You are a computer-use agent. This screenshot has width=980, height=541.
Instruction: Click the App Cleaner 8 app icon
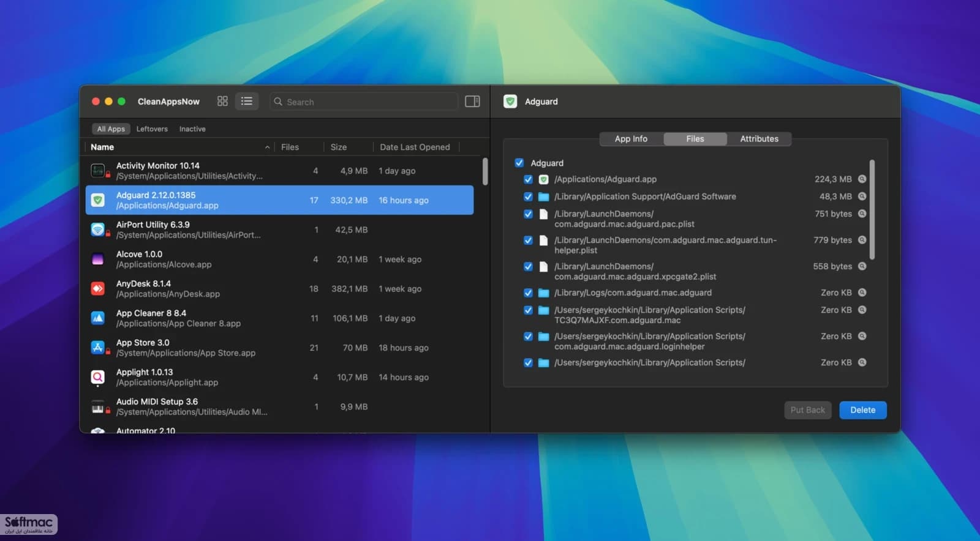point(98,318)
